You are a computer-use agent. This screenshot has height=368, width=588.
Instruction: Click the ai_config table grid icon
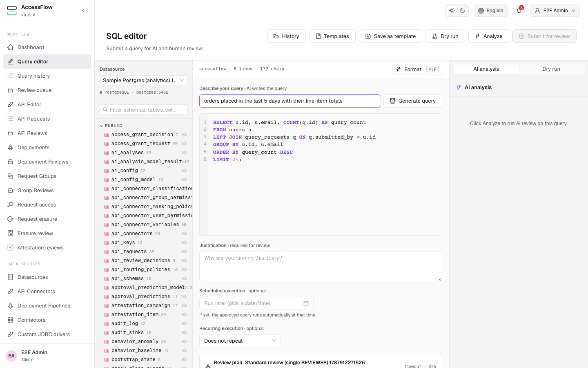(x=107, y=171)
